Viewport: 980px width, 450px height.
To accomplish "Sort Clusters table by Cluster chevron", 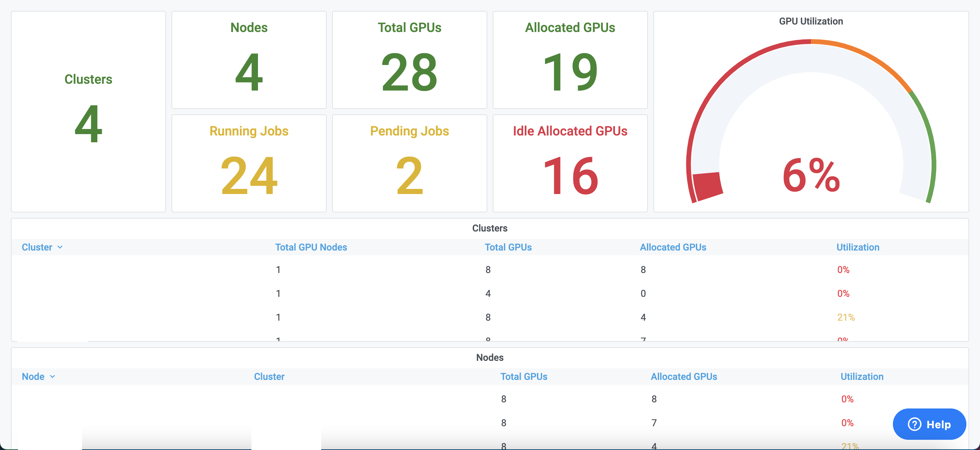I will click(x=60, y=247).
